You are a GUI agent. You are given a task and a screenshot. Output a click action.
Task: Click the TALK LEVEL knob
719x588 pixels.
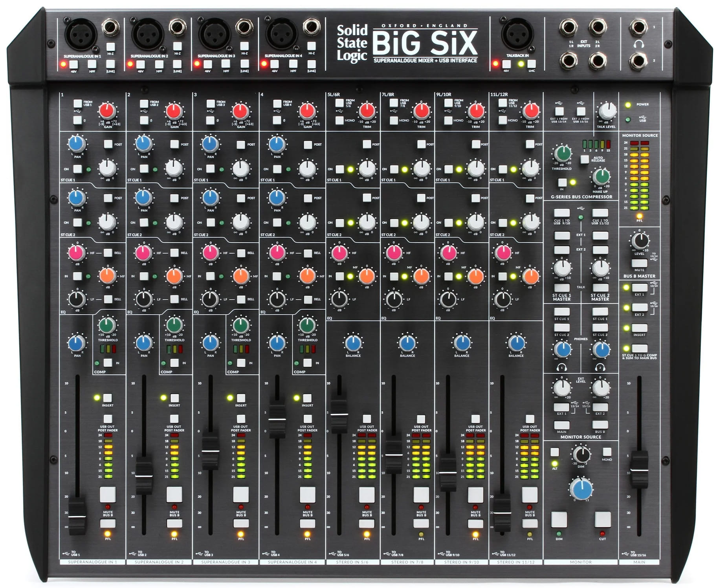coord(607,111)
